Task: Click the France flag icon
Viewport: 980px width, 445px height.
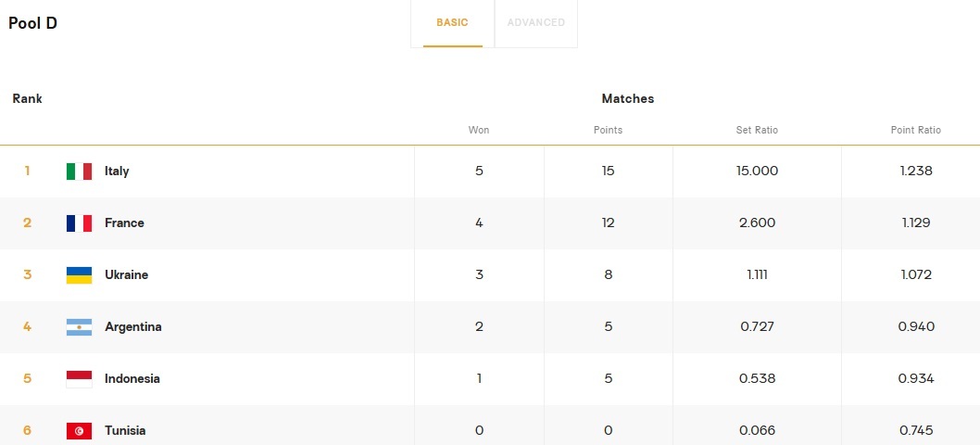Action: pyautogui.click(x=79, y=223)
